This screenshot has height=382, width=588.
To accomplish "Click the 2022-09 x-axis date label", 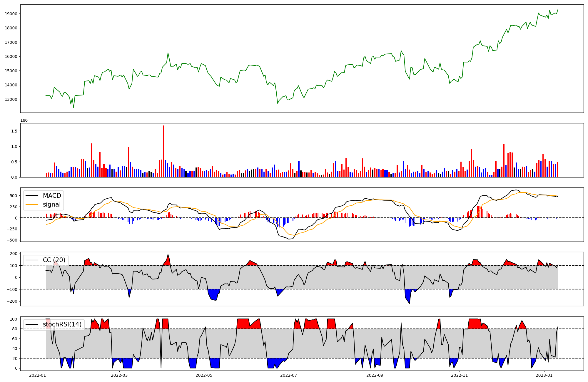I will pos(375,375).
